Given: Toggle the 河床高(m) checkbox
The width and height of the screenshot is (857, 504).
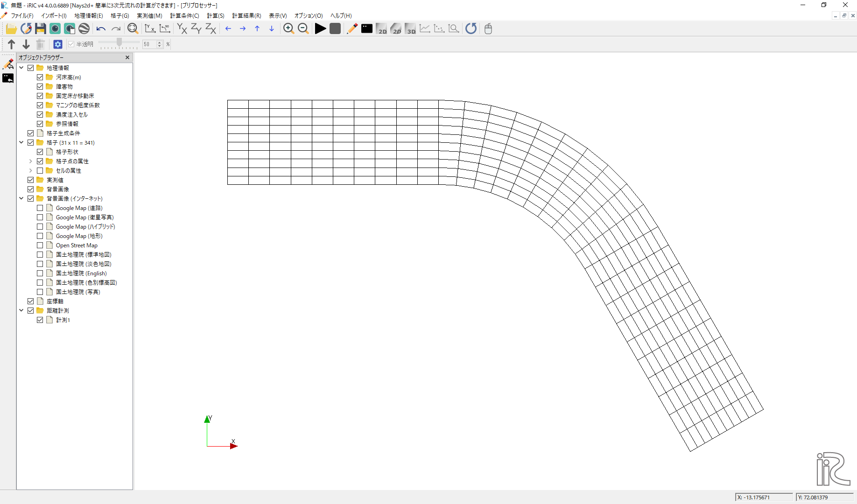Looking at the screenshot, I should [40, 77].
